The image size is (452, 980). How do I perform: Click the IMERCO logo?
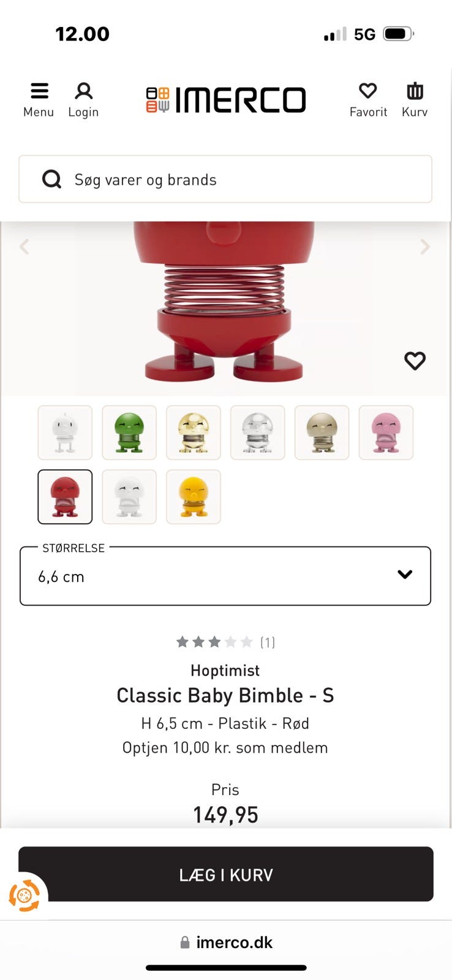226,100
